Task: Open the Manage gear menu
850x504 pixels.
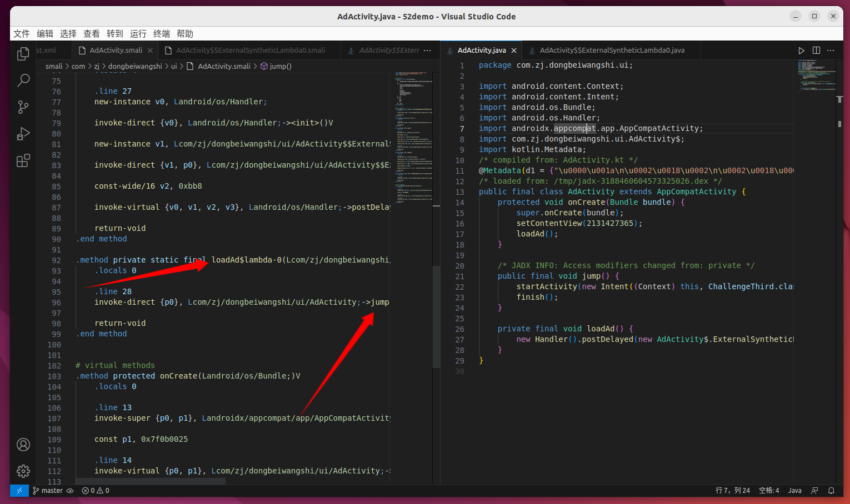Action: click(x=23, y=471)
